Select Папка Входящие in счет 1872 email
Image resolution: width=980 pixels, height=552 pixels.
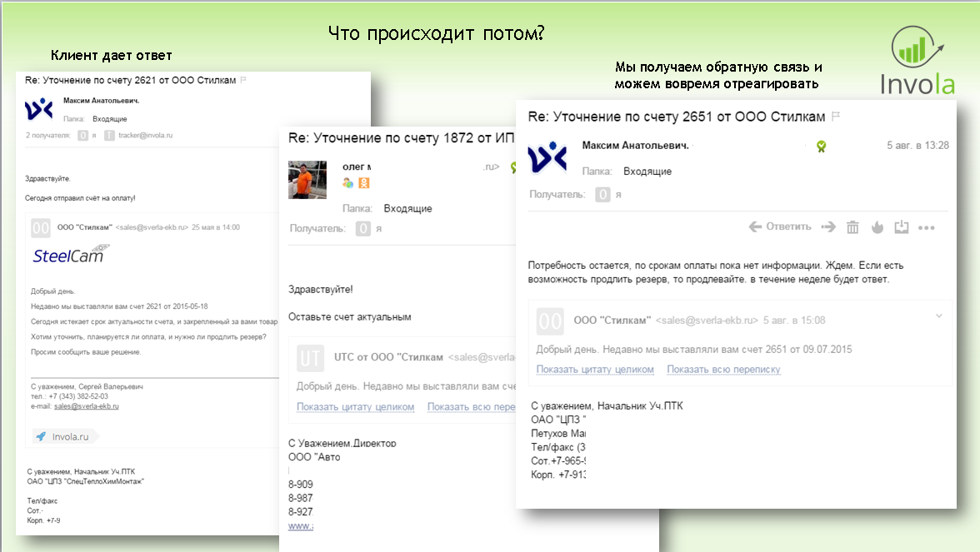tap(408, 207)
